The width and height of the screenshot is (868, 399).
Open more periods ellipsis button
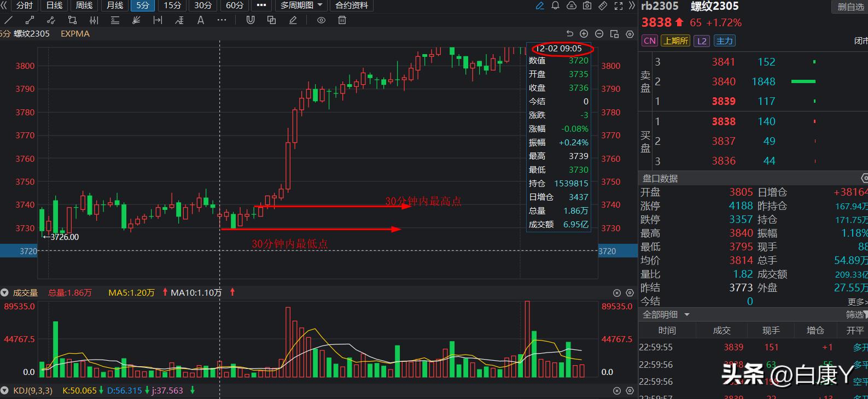point(261,5)
